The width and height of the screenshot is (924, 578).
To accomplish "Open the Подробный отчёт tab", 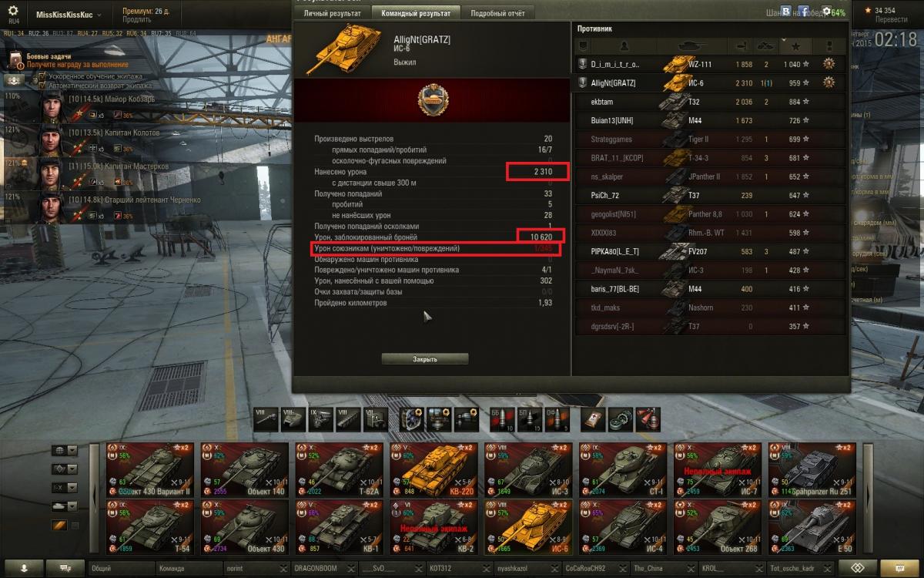I will point(497,13).
